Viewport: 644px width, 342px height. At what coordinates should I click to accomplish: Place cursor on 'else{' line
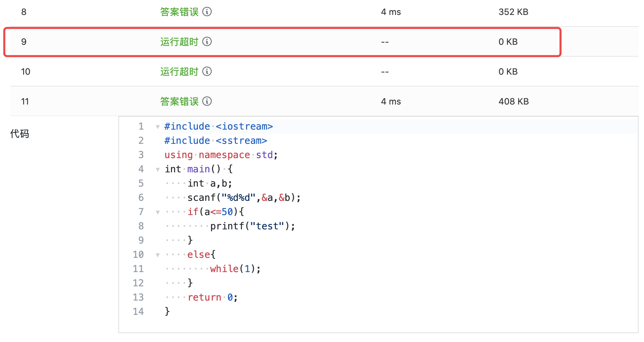coord(202,254)
